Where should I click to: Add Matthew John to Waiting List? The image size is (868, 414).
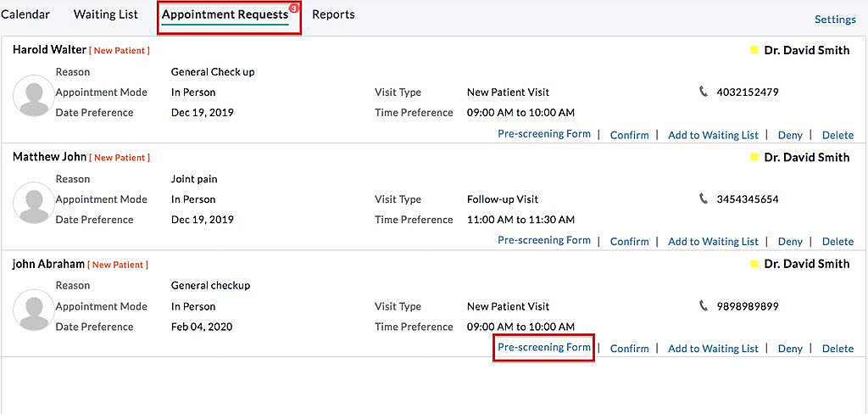[x=713, y=242]
